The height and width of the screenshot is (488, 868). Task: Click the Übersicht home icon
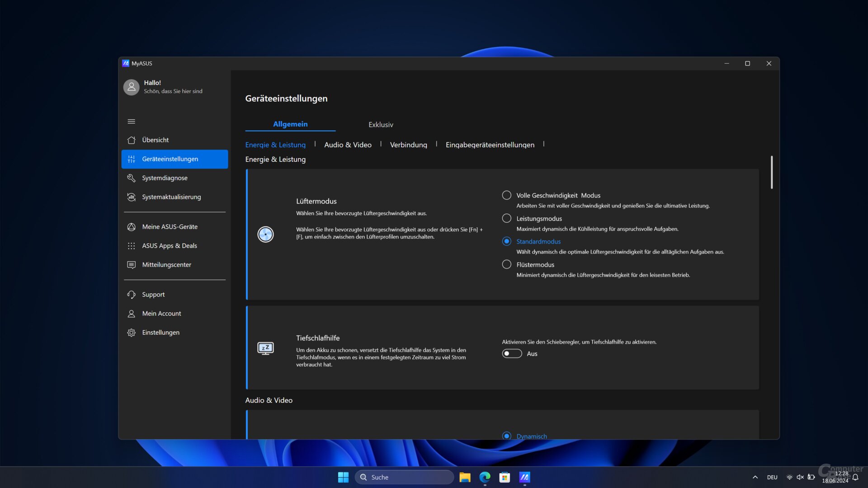click(131, 140)
